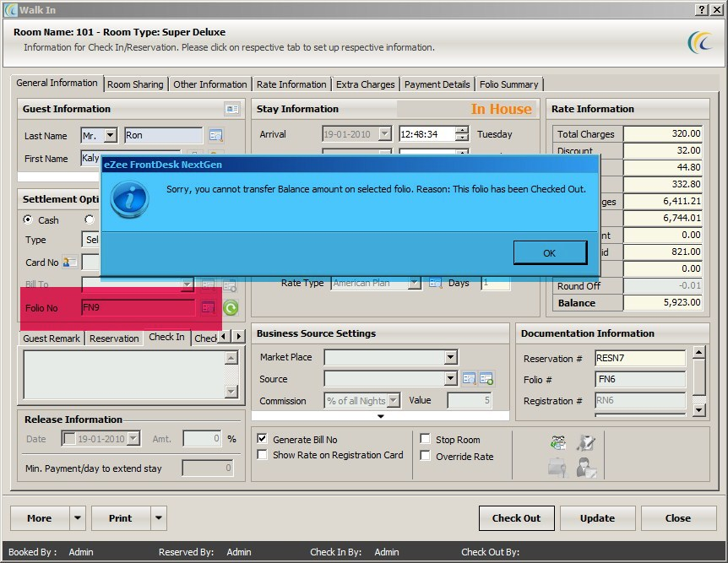Click the Reservation # field with RESN7
728x563 pixels.
640,358
